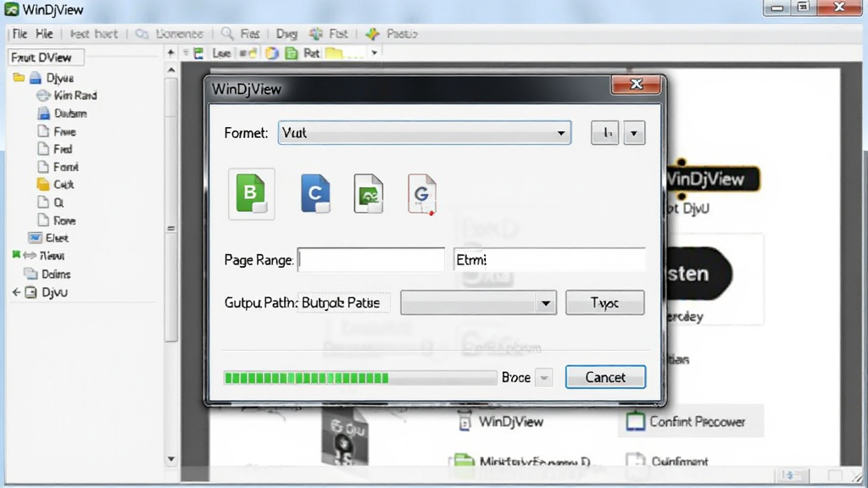Focus the Page Range input field
868x488 pixels.
[x=371, y=259]
